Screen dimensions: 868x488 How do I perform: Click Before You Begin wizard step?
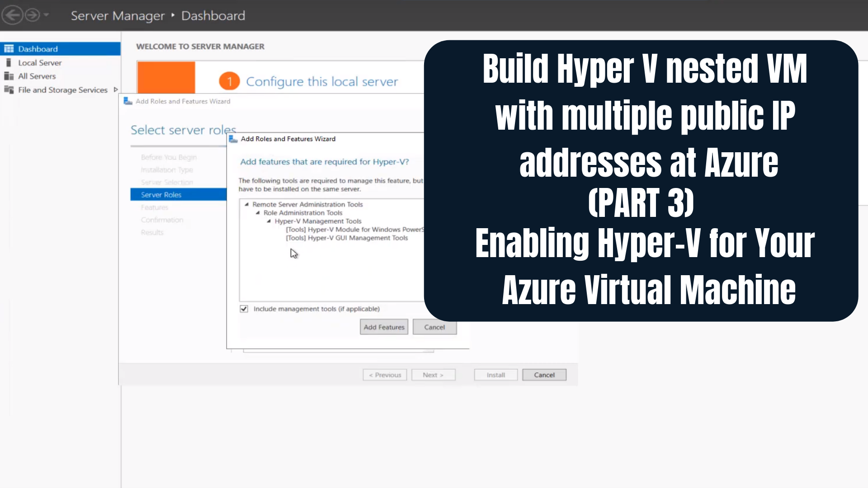click(x=169, y=157)
